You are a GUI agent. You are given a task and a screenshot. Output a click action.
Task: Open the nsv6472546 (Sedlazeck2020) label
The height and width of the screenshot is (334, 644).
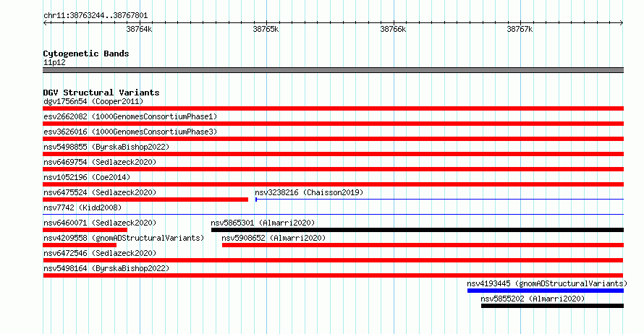pyautogui.click(x=100, y=253)
